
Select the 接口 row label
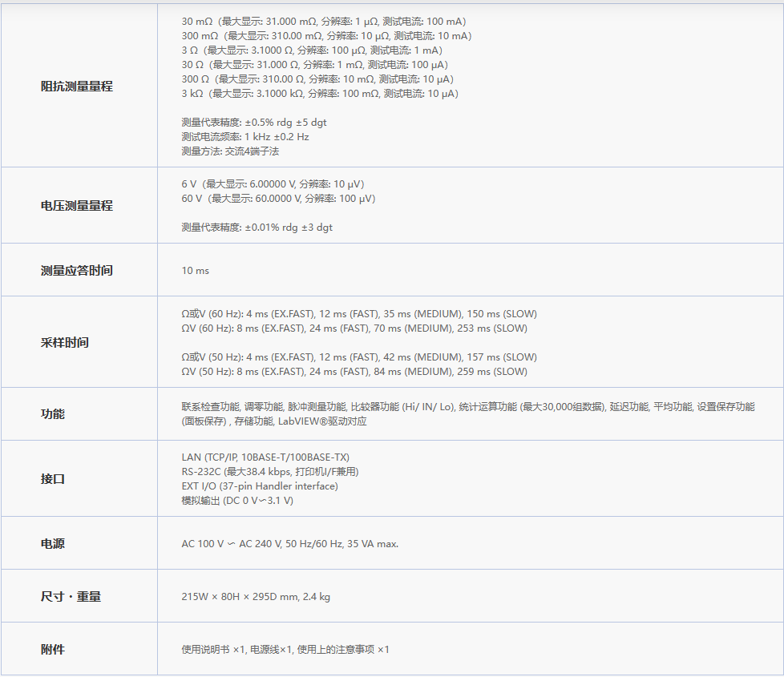pos(53,479)
